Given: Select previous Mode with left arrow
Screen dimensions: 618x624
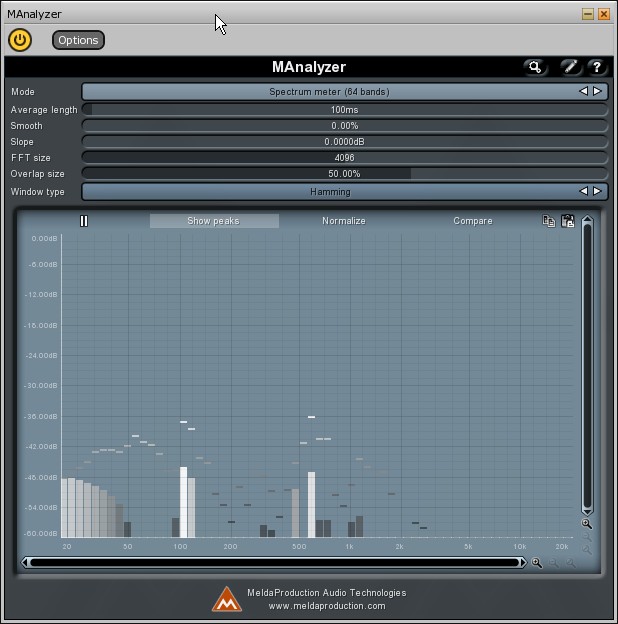Looking at the screenshot, I should pos(583,91).
